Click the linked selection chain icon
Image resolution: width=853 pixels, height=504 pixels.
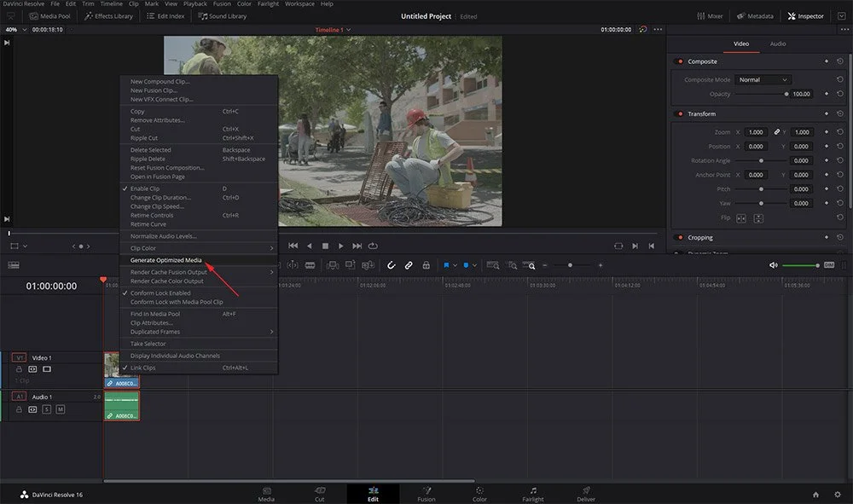click(409, 265)
